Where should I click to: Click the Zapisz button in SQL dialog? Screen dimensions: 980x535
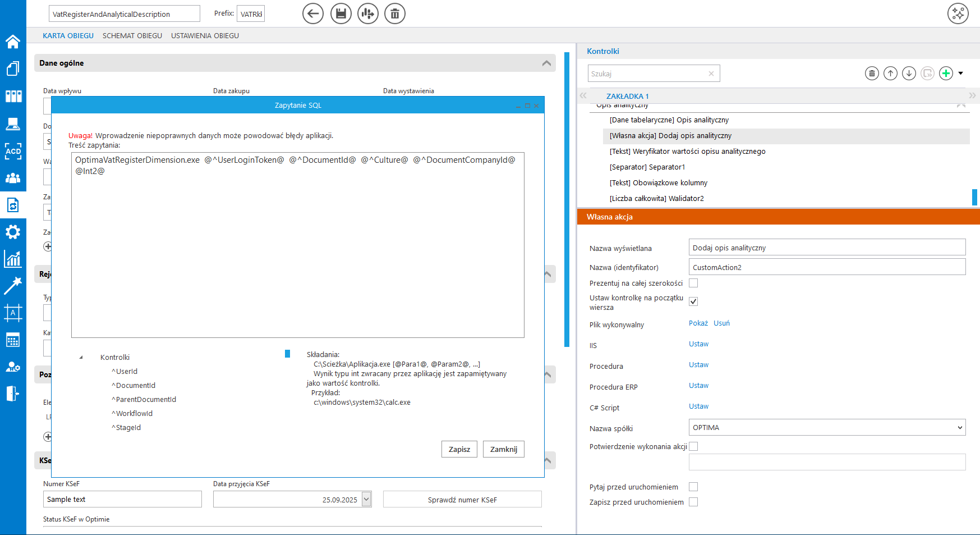tap(459, 449)
